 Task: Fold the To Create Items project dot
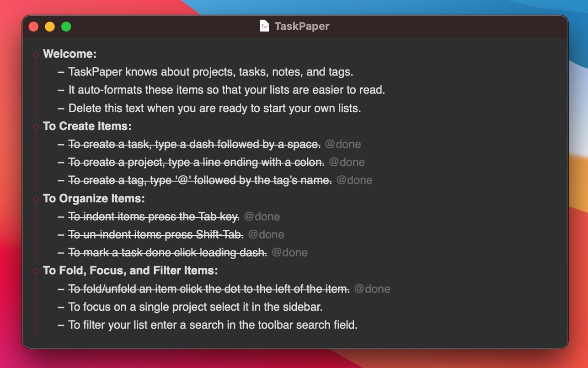[36, 127]
